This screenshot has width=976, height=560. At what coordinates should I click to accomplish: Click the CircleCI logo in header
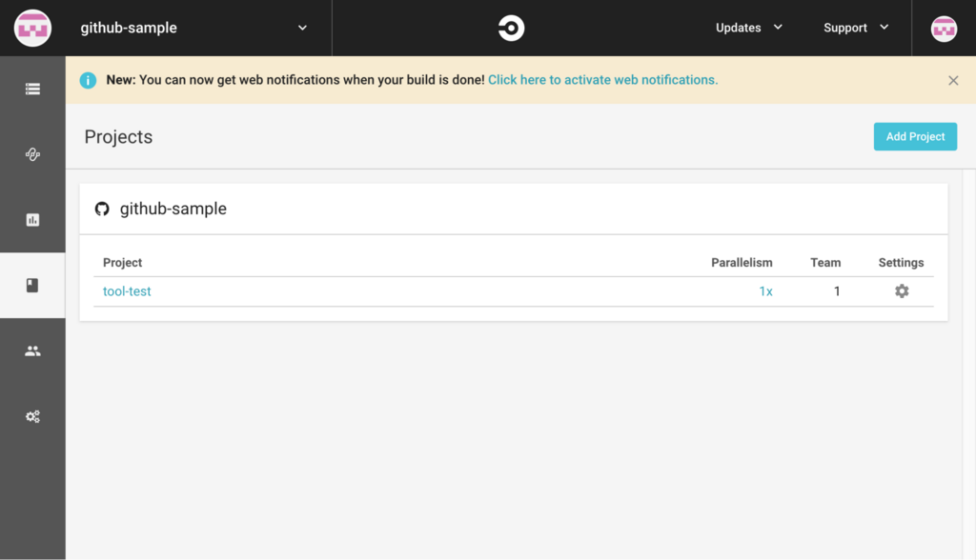[x=511, y=28]
